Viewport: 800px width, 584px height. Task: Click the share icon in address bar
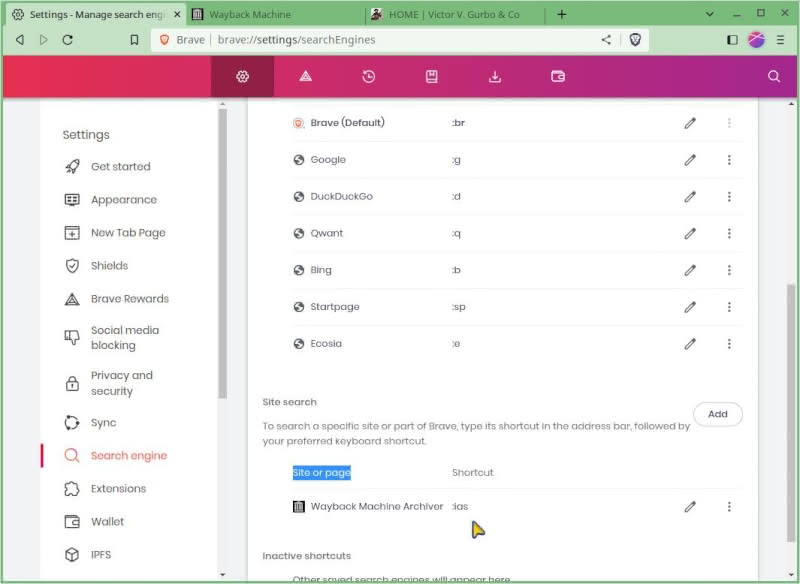click(x=606, y=40)
